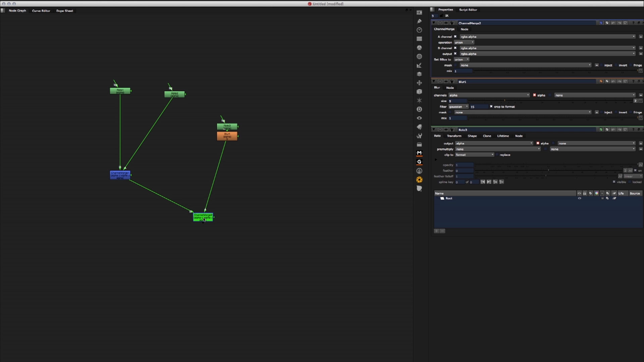Open the 3D nodes cube icon
This screenshot has height=362, width=644.
tap(419, 92)
